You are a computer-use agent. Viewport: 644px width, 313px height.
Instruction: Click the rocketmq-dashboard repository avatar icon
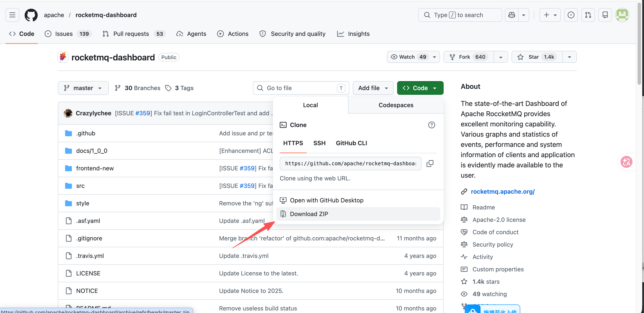63,57
